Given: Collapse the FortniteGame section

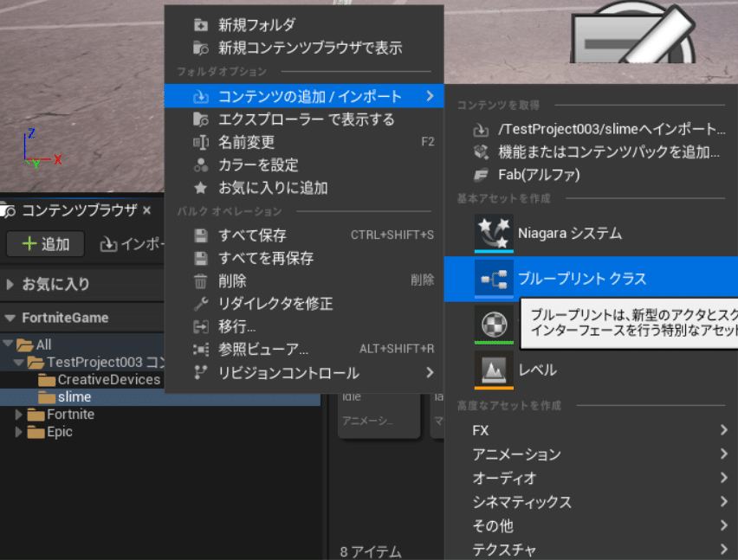Looking at the screenshot, I should coord(10,318).
